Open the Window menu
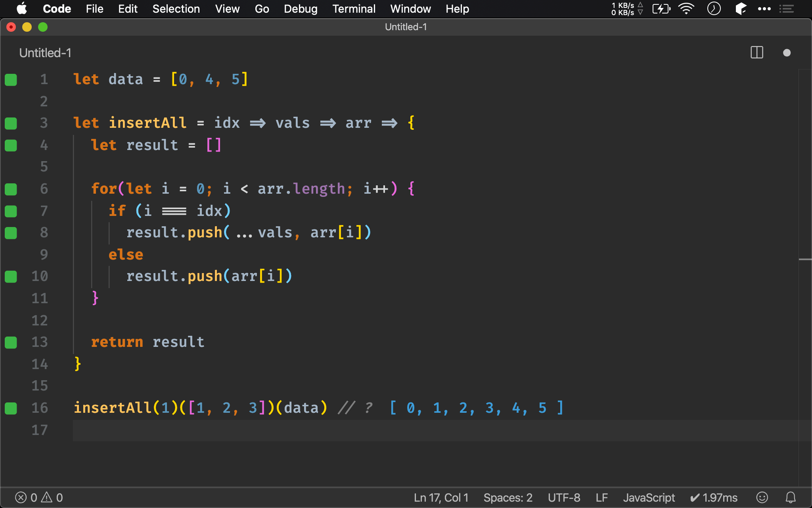The height and width of the screenshot is (508, 812). tap(410, 9)
